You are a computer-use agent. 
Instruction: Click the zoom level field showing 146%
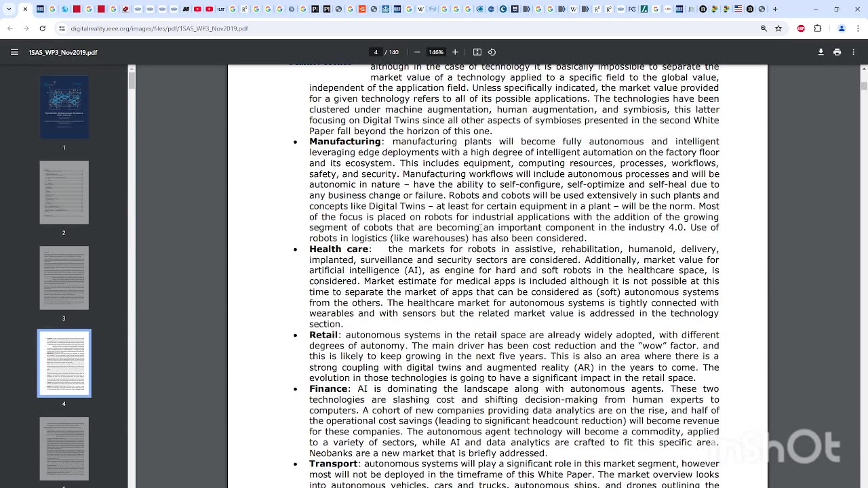(x=436, y=52)
